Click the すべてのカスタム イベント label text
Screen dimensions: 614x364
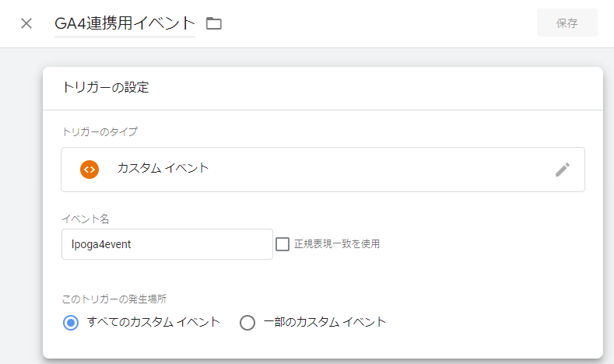[x=153, y=322]
